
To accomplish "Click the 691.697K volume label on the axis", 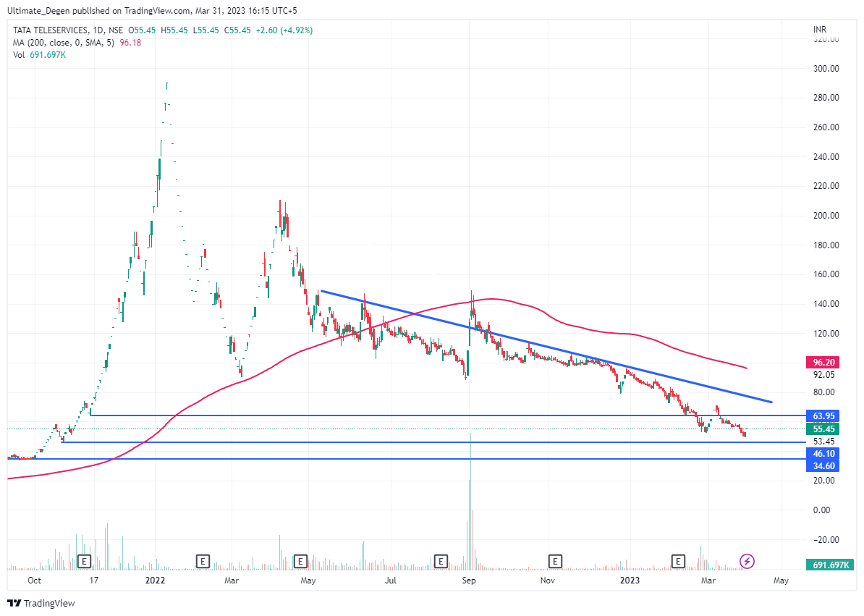I will (x=831, y=565).
